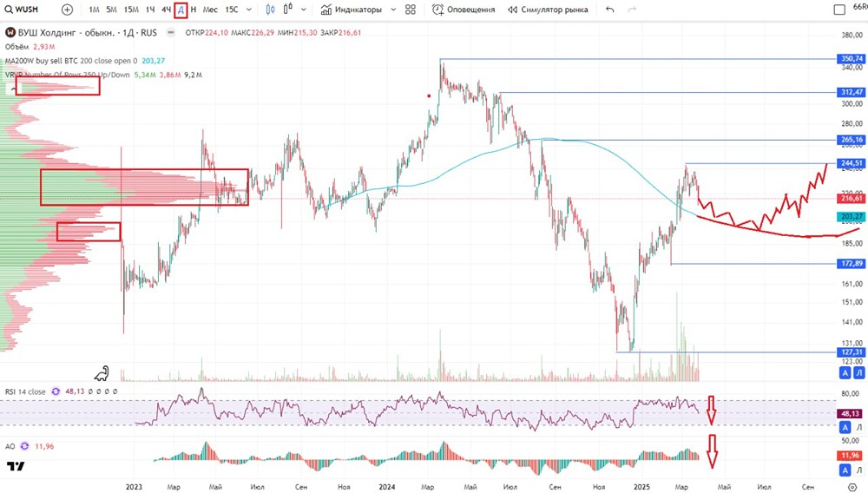Open the candlestick chart style icon

pos(270,10)
